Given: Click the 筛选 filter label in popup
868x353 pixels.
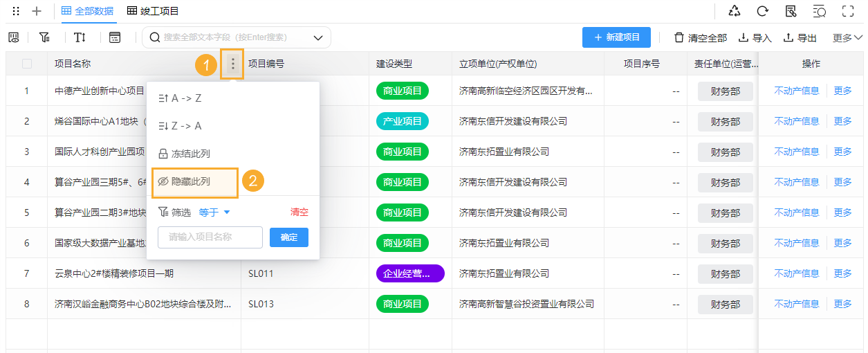Looking at the screenshot, I should [174, 212].
